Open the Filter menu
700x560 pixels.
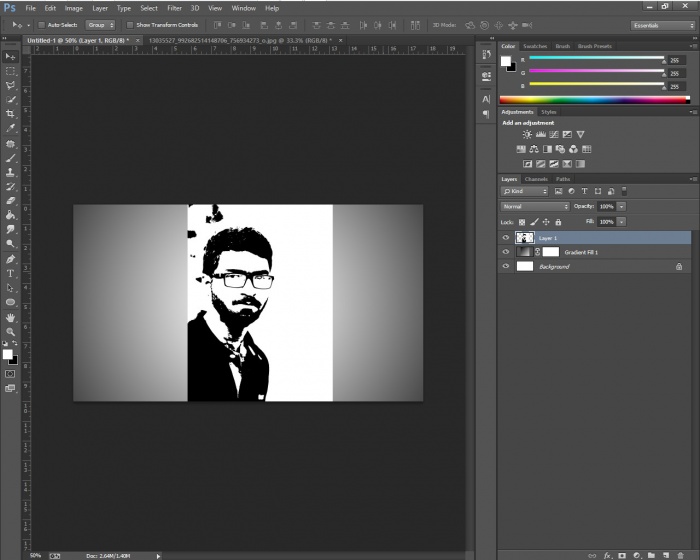pyautogui.click(x=174, y=8)
